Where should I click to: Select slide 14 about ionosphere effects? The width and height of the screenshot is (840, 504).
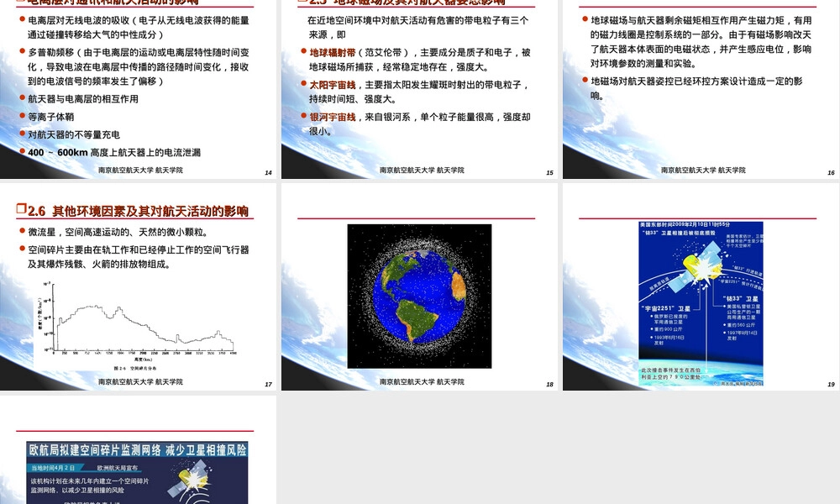pos(139,89)
